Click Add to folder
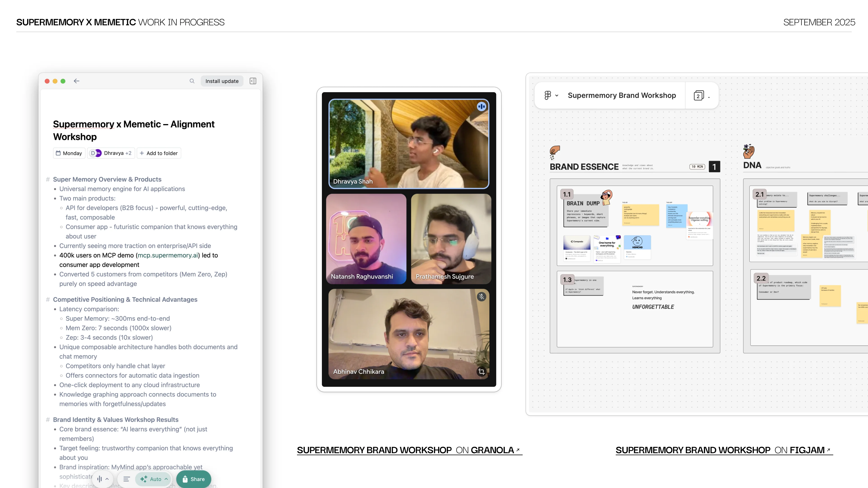This screenshot has height=488, width=868. tap(159, 153)
